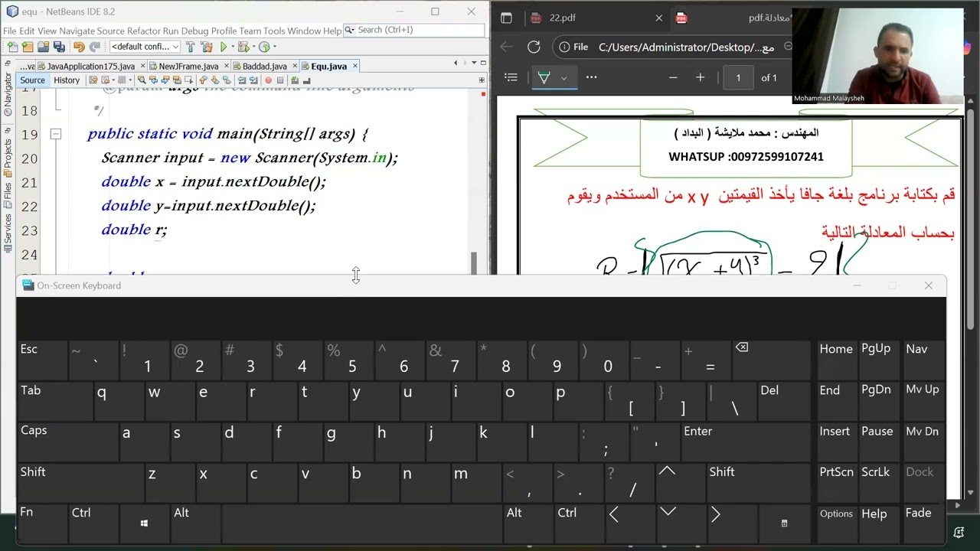This screenshot has width=980, height=551.
Task: Run the project with the green play icon
Action: coord(224,47)
